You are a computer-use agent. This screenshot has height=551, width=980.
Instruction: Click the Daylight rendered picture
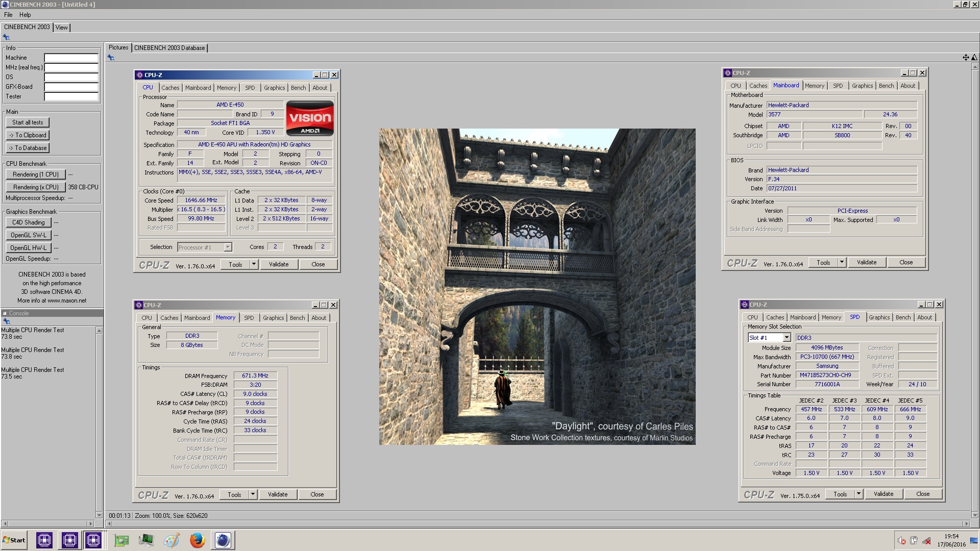pyautogui.click(x=537, y=287)
